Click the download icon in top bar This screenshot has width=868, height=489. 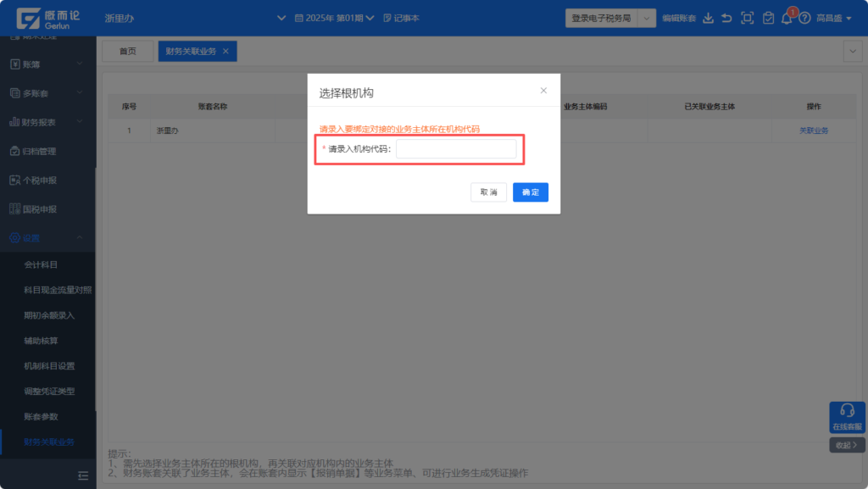point(708,18)
